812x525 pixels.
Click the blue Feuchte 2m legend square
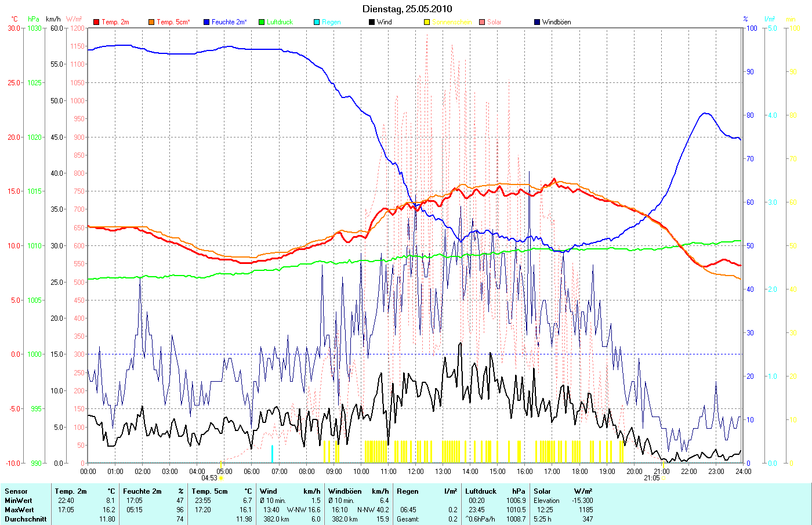click(x=206, y=22)
